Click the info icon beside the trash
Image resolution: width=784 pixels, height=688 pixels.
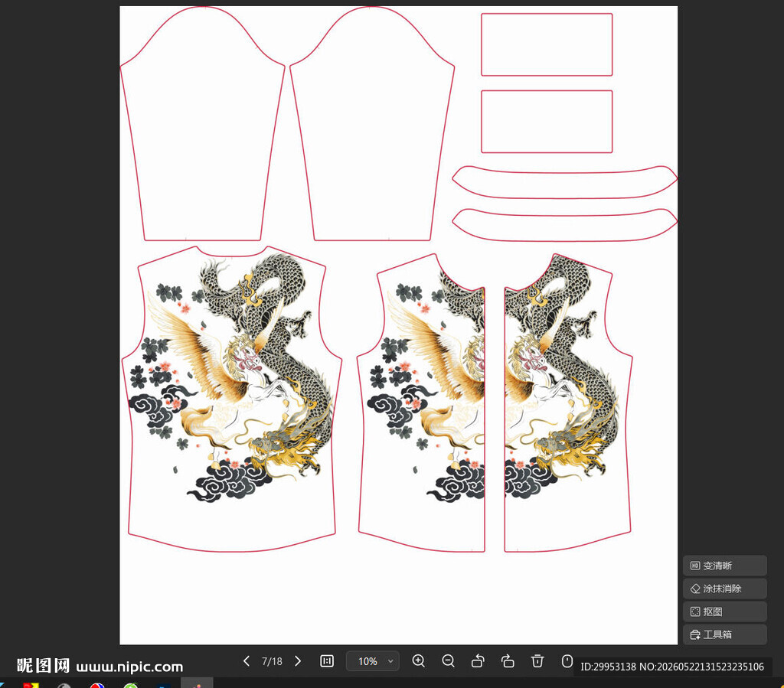(567, 661)
